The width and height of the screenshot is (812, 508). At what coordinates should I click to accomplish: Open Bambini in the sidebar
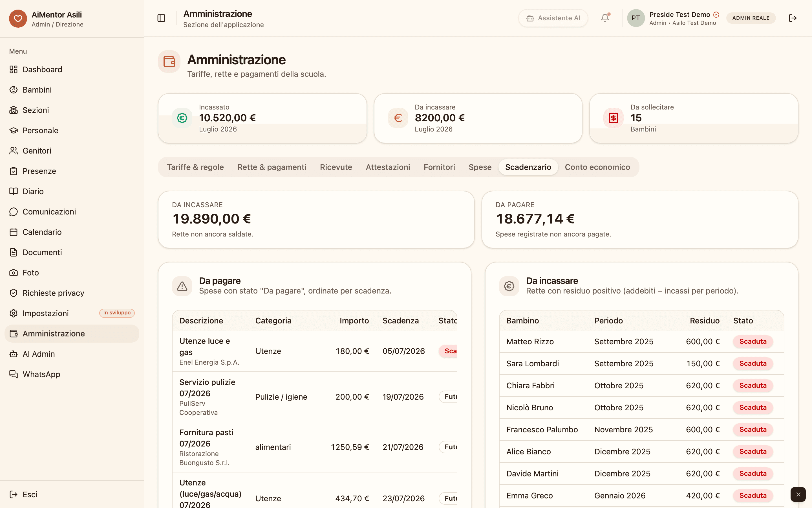72,90
